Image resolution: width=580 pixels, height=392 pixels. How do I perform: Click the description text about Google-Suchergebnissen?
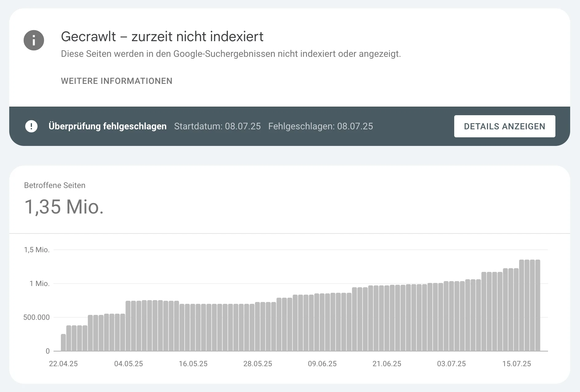(231, 54)
